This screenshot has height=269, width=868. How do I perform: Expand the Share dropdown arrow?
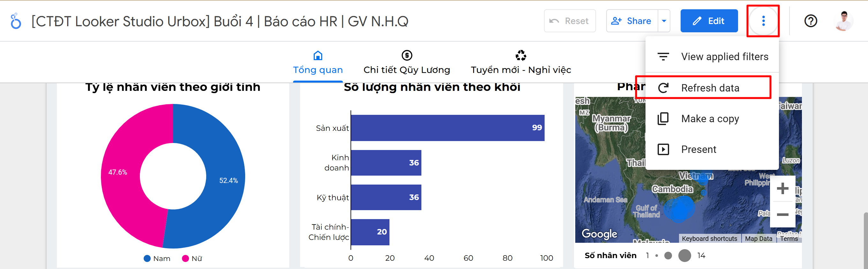pos(664,21)
